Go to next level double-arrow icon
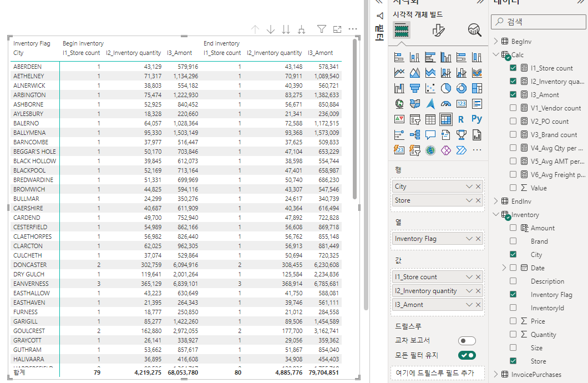The width and height of the screenshot is (588, 383). (x=286, y=29)
